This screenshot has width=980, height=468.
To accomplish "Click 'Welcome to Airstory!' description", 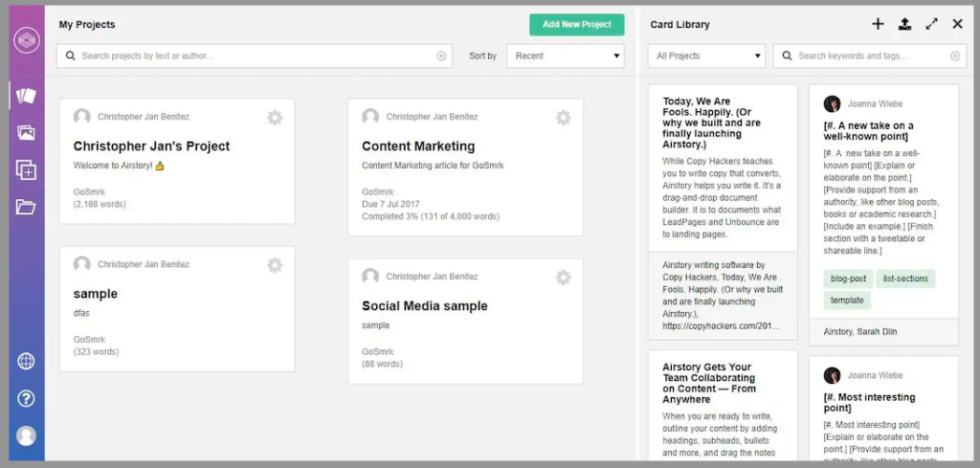I will click(119, 166).
